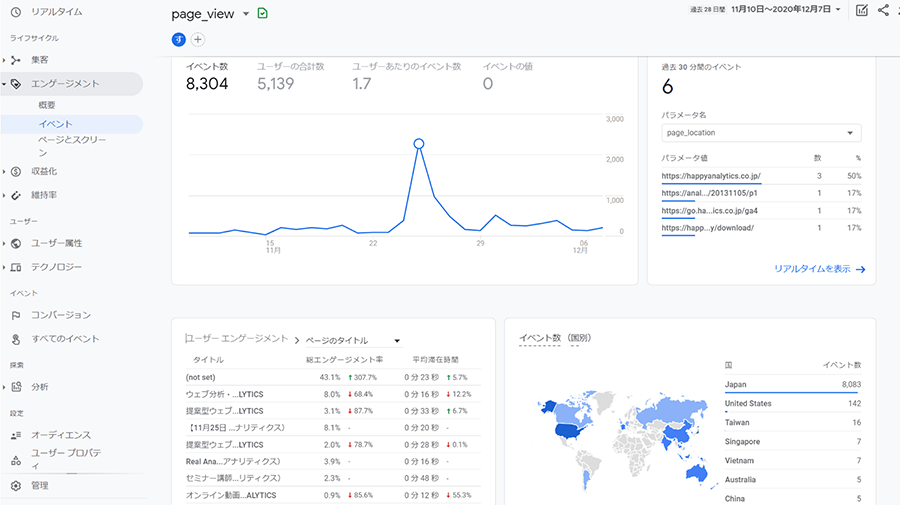Click the Vietnam country row
Image resolution: width=900 pixels, height=505 pixels.
click(793, 460)
